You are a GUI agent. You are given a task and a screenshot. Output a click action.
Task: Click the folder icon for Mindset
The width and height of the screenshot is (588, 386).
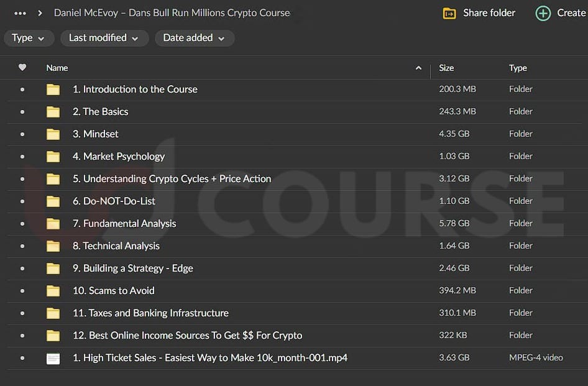[x=53, y=134]
